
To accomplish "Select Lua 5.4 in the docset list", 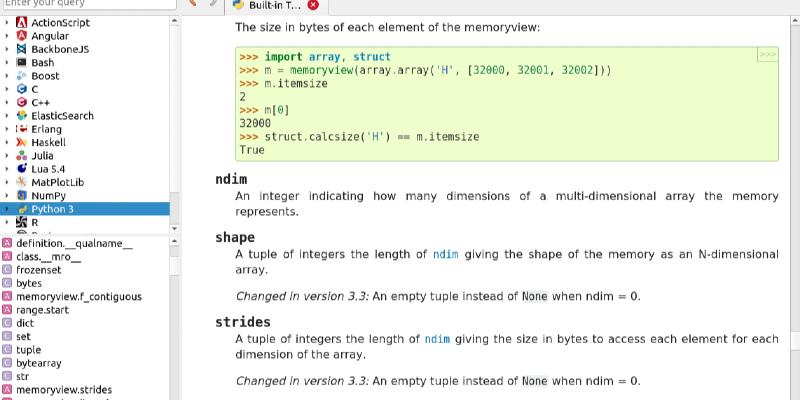I will coord(48,169).
